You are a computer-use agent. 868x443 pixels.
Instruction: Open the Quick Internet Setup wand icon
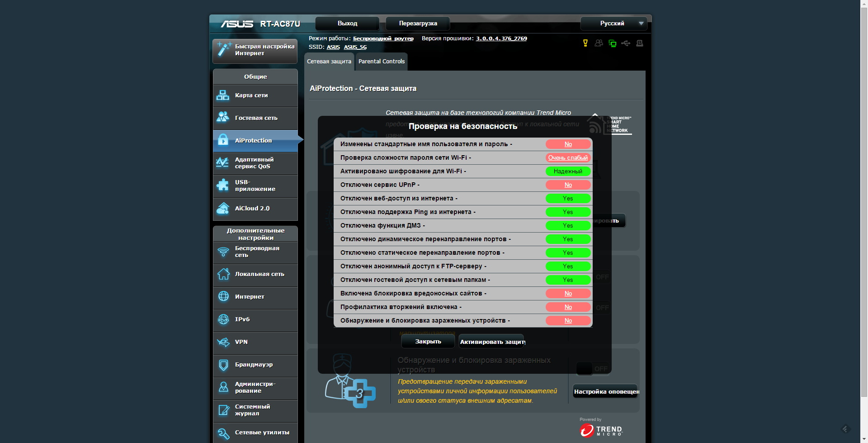(223, 49)
